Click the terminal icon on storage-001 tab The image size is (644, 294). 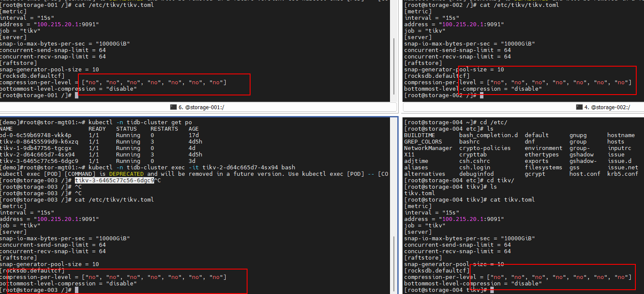(x=173, y=107)
